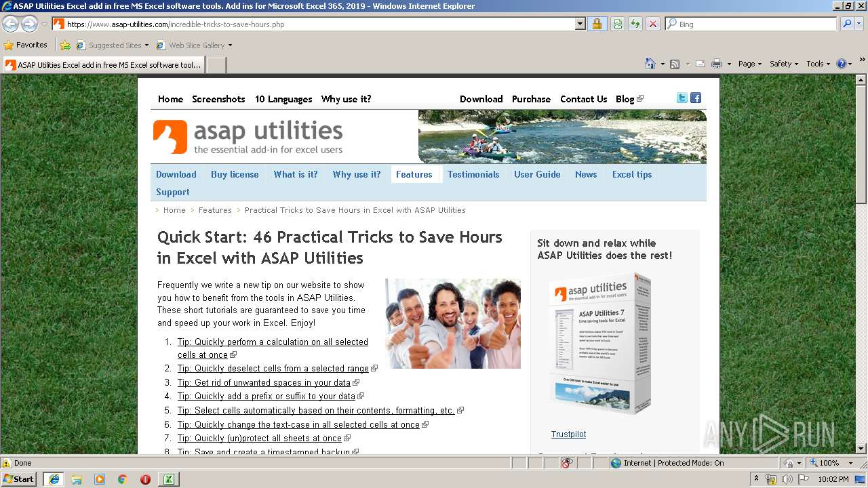Open Contact Us in the top menu

(x=583, y=99)
